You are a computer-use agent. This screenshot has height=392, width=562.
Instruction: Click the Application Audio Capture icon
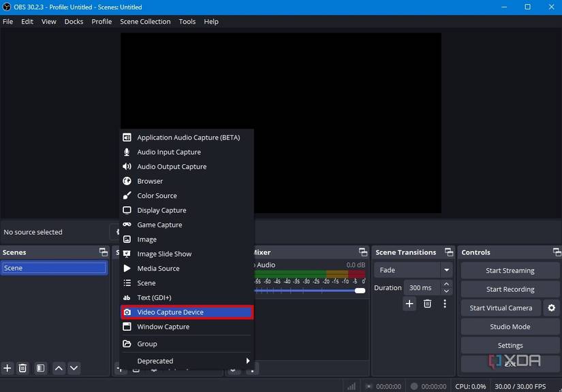(127, 137)
